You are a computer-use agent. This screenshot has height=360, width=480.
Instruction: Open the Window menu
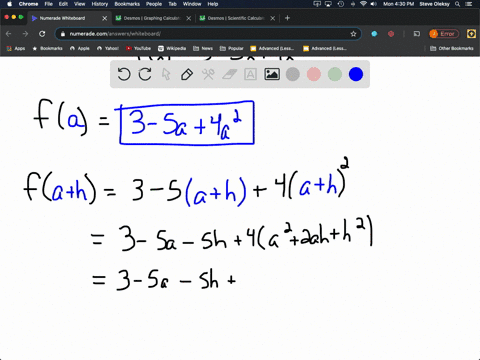tap(192, 4)
